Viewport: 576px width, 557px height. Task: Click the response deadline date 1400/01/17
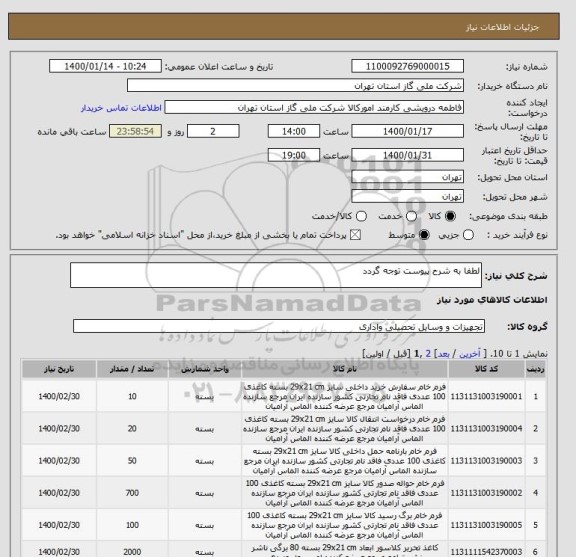407,131
